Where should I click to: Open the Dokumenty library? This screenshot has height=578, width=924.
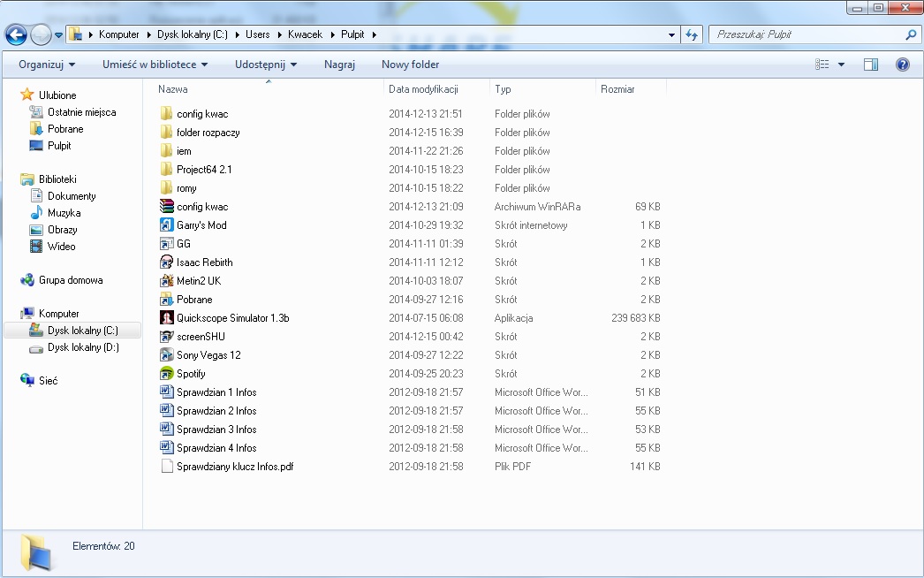point(72,196)
